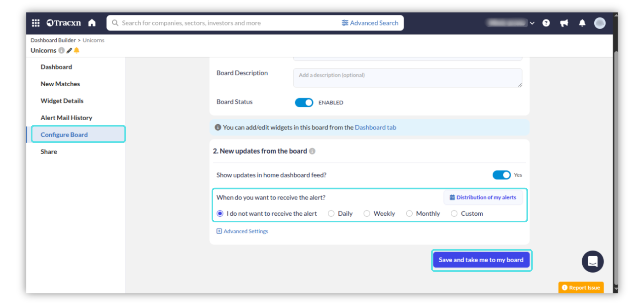Viewport: 644px width, 308px height.
Task: Click Save and take me to my board
Action: pyautogui.click(x=481, y=260)
